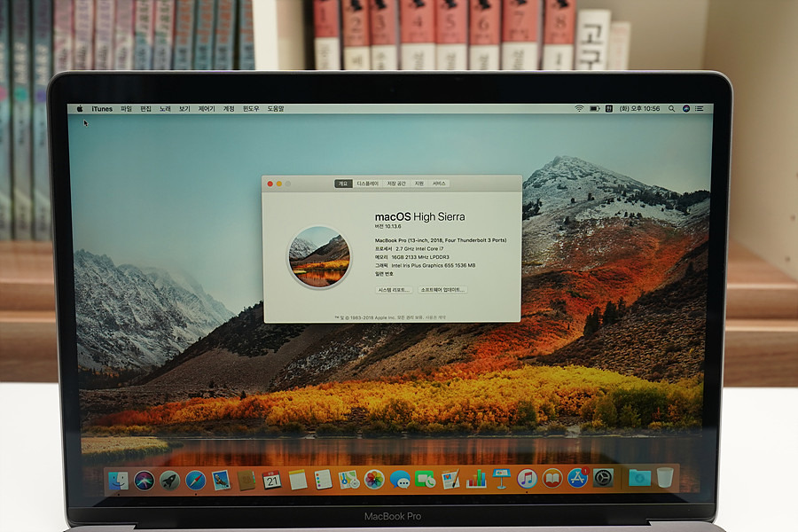Click the Intel Iris Plus Graphics 655 text
The width and height of the screenshot is (798, 532).
click(433, 265)
